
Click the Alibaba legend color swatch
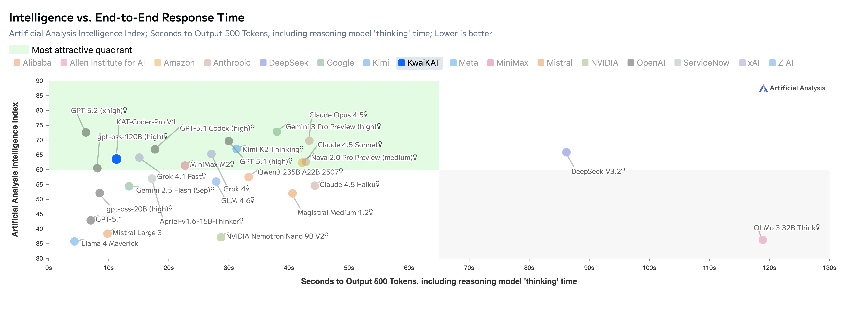(x=17, y=63)
